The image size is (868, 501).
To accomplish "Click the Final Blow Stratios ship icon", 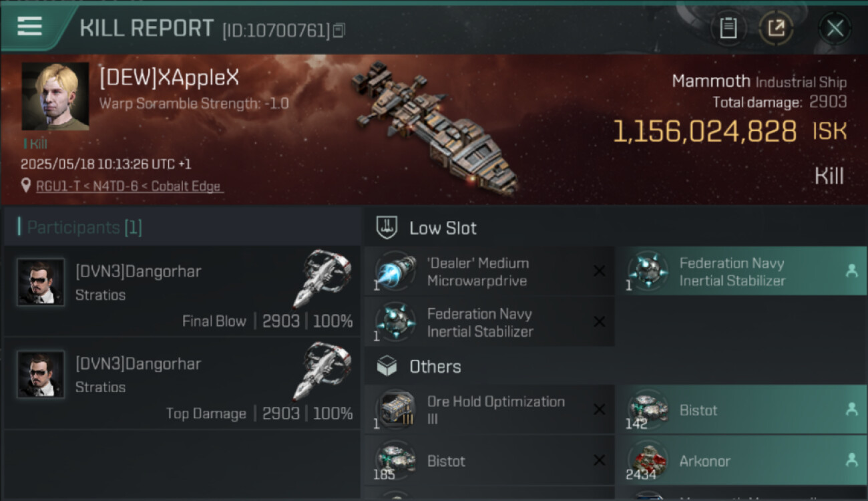I will pos(322,278).
